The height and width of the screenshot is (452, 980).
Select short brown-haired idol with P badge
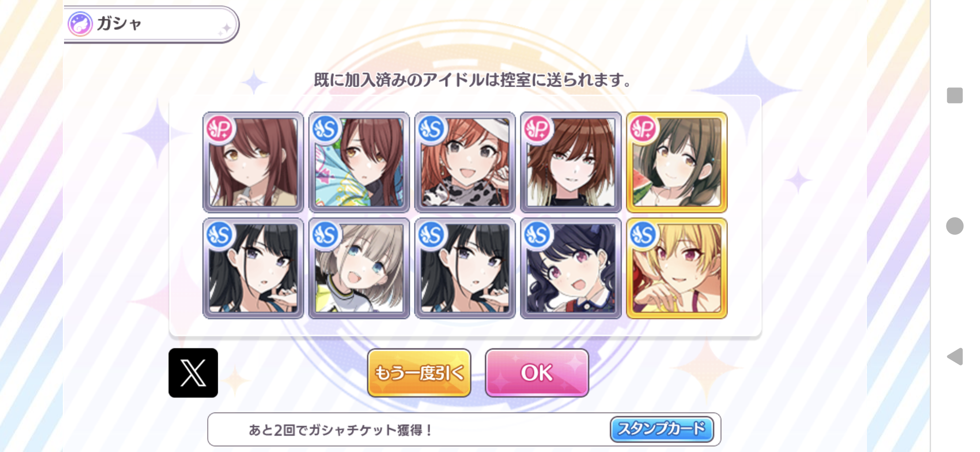click(x=571, y=162)
